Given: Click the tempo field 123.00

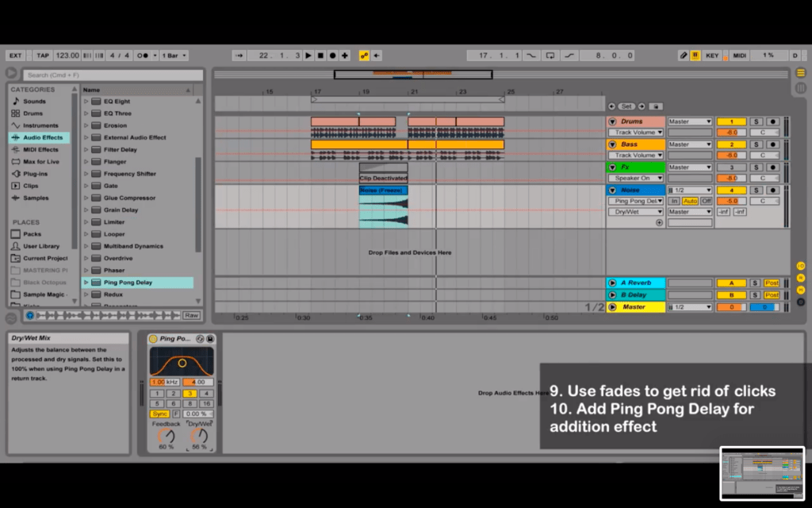Looking at the screenshot, I should pos(67,56).
